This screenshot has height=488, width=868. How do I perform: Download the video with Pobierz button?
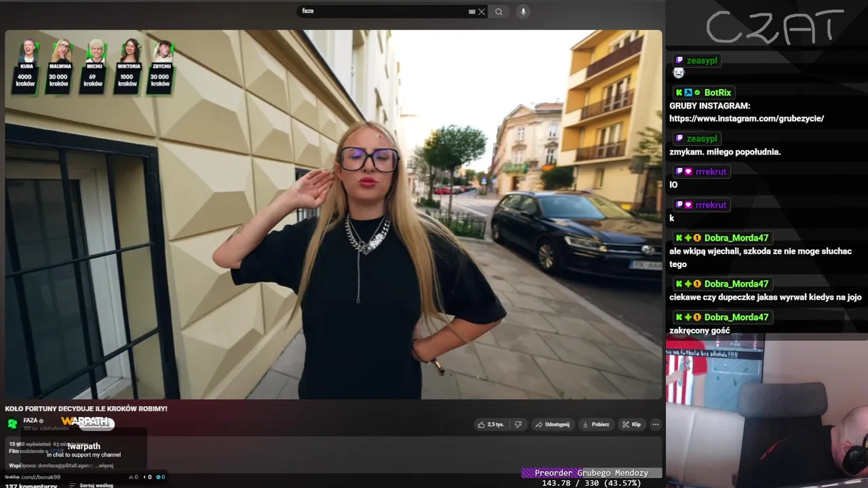pos(596,424)
